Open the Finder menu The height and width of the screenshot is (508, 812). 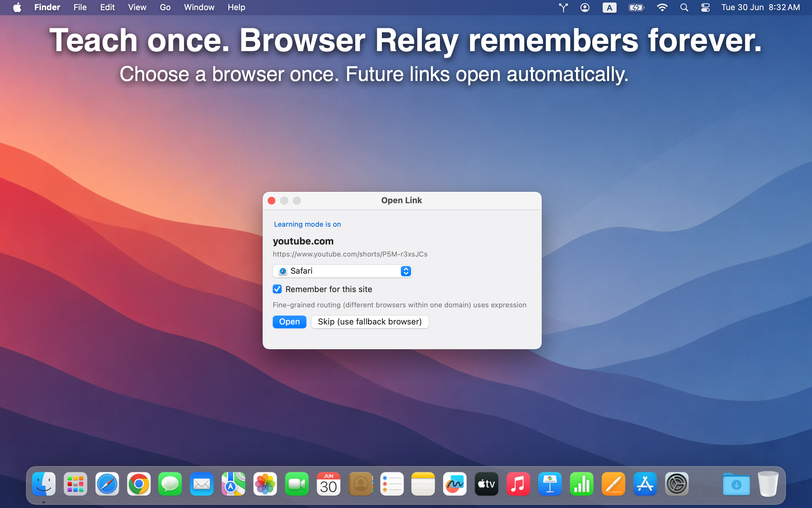(x=47, y=7)
